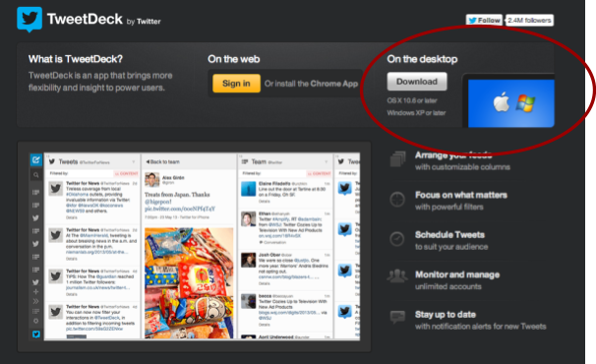The width and height of the screenshot is (596, 364).
Task: Open the 2.4M followers count
Action: tap(529, 20)
